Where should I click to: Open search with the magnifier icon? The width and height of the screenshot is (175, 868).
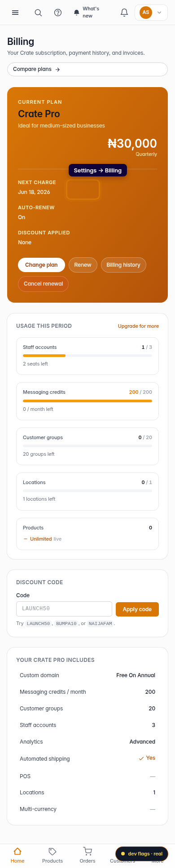[x=38, y=13]
